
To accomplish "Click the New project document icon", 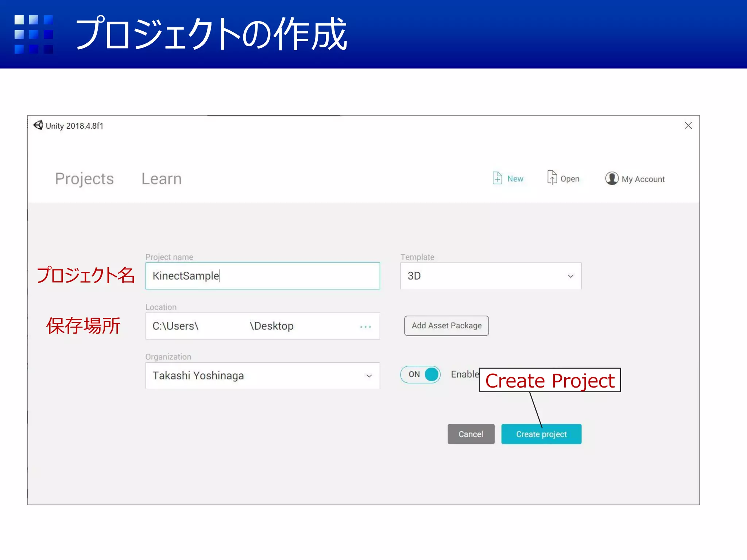I will coord(497,178).
